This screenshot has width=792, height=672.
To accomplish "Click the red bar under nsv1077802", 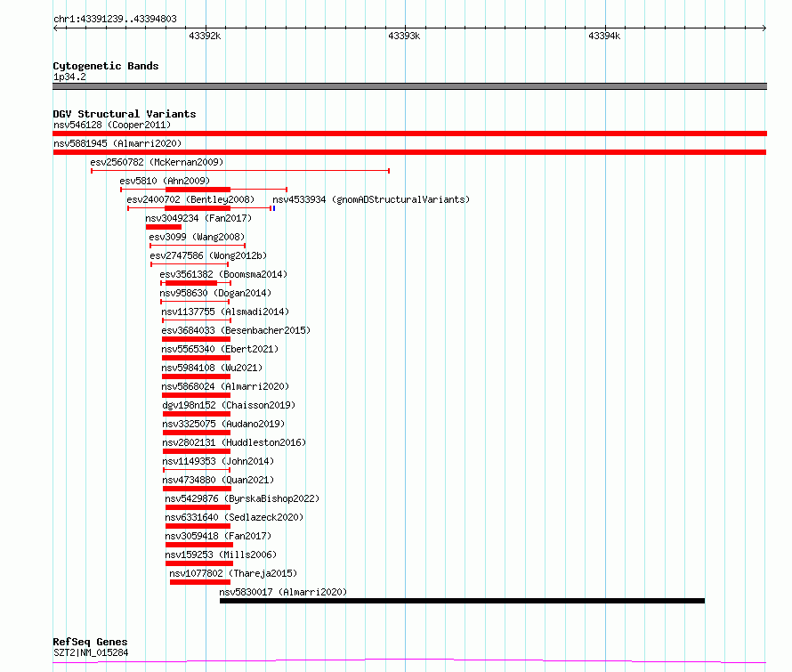I will tap(200, 582).
